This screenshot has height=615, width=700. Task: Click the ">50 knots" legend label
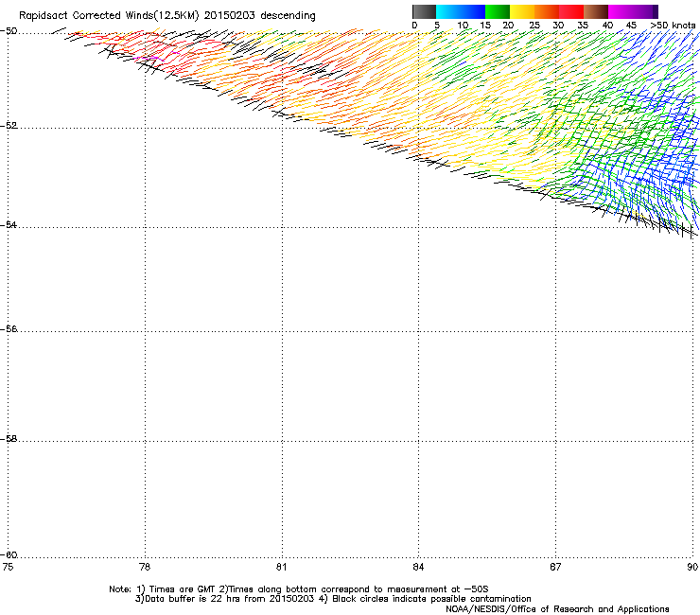click(673, 26)
